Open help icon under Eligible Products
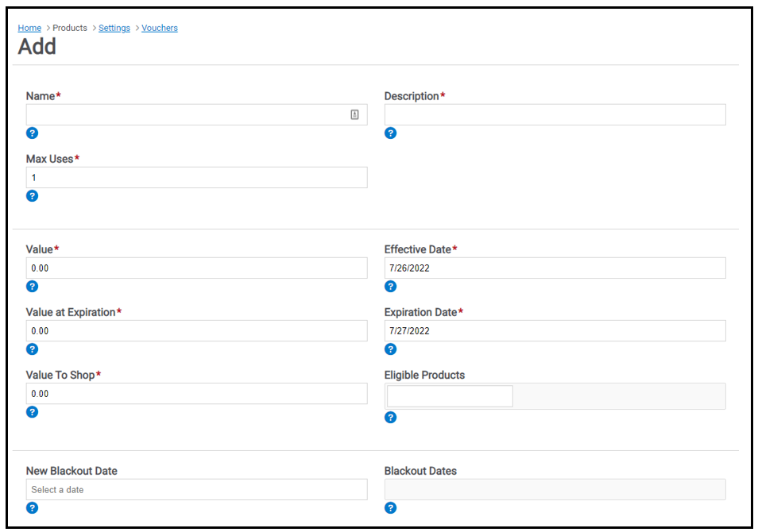 click(391, 418)
